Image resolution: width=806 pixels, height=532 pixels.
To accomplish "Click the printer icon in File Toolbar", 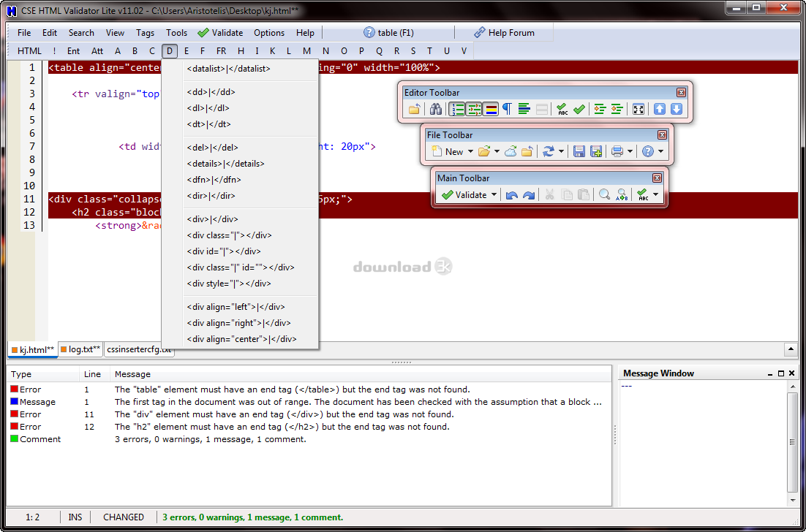I will 617,151.
